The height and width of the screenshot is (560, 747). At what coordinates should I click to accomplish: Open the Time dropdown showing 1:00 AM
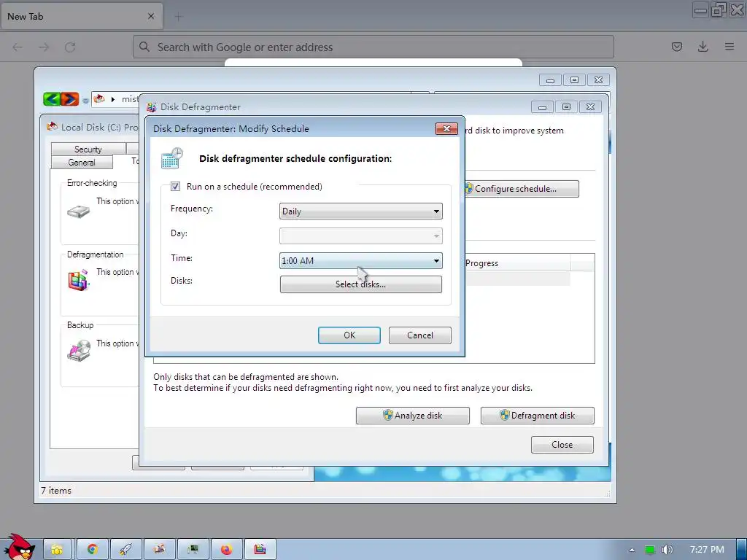tap(360, 261)
